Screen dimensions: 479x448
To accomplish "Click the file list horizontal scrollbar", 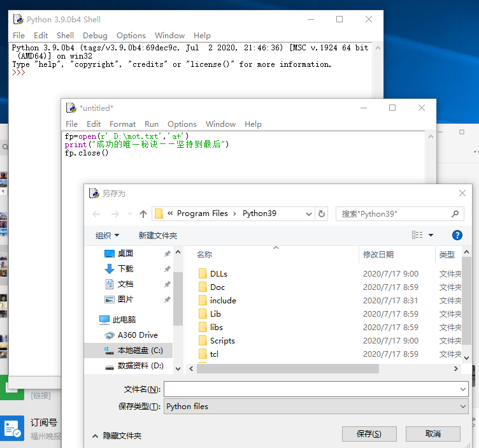I will [x=288, y=369].
